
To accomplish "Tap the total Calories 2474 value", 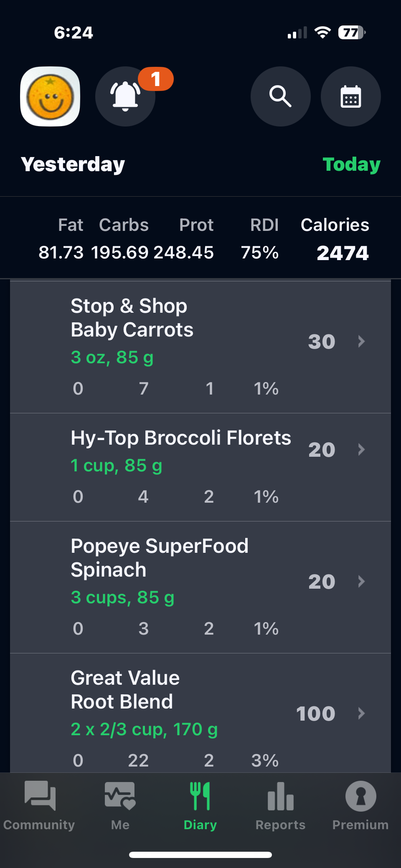I will [343, 253].
